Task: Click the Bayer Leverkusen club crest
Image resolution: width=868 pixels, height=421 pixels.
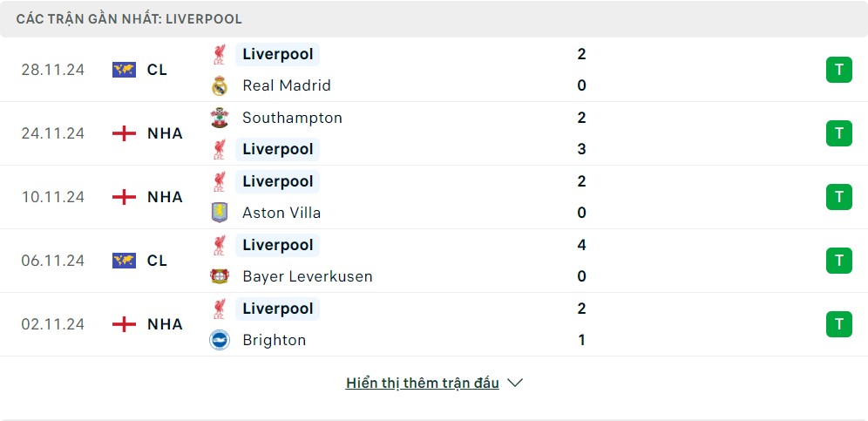Action: 219,276
